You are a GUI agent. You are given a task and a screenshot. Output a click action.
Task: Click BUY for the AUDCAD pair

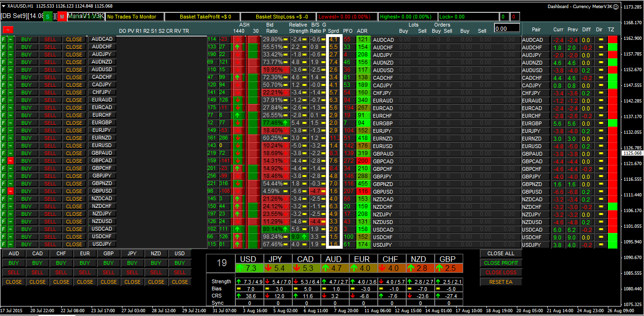coord(27,39)
